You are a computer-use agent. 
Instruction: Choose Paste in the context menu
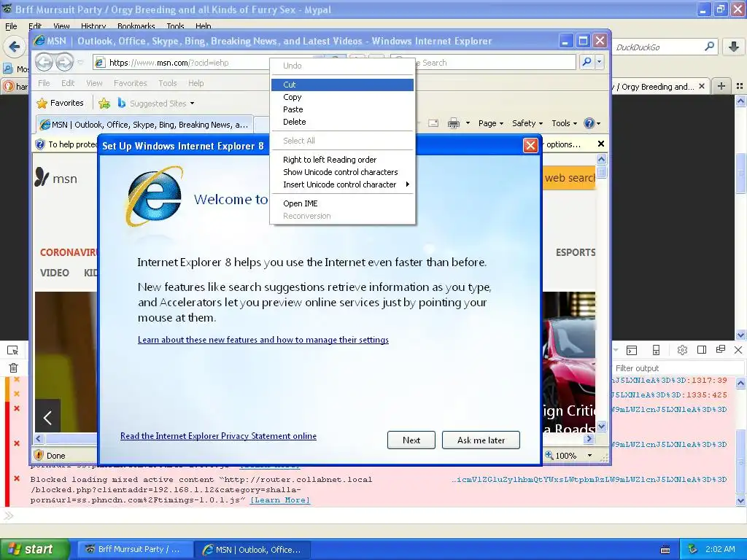343,109
